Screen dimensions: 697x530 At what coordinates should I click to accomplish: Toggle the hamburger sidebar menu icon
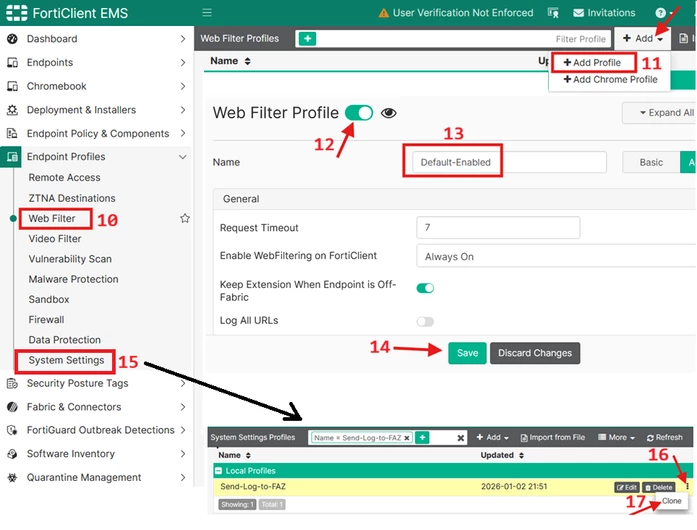(x=207, y=12)
